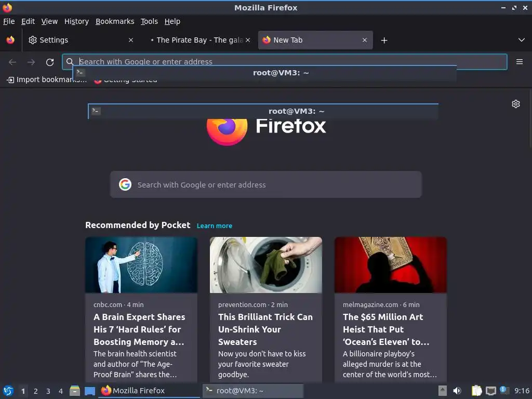Close the Pirate Bay tab

click(x=248, y=40)
